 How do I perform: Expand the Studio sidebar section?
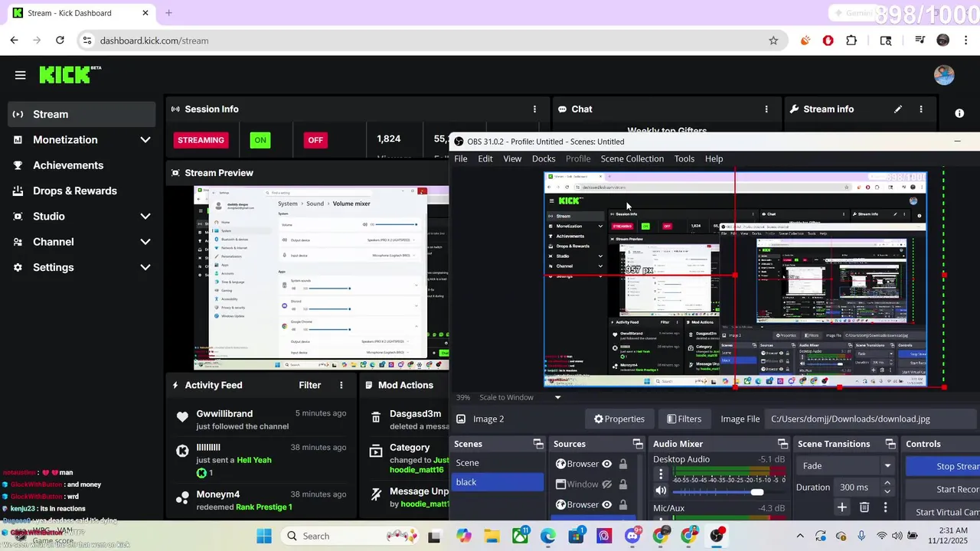point(145,217)
